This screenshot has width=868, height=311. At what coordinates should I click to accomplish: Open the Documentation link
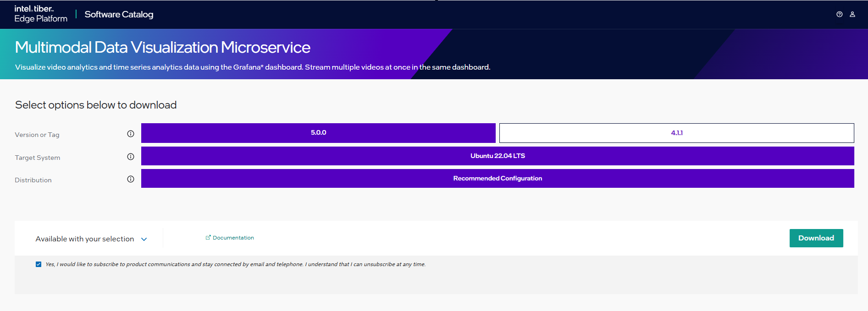[x=233, y=238]
